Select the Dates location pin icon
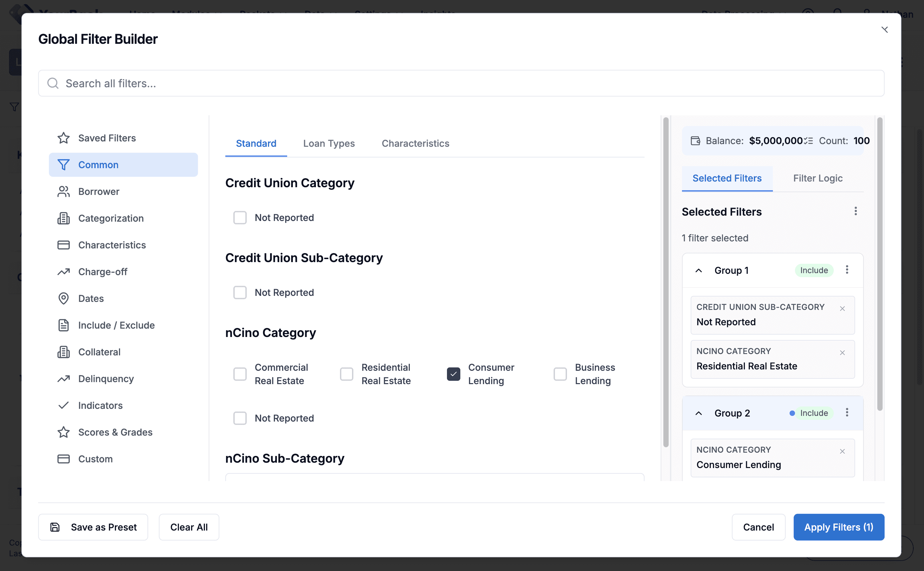Image resolution: width=924 pixels, height=571 pixels. click(64, 298)
